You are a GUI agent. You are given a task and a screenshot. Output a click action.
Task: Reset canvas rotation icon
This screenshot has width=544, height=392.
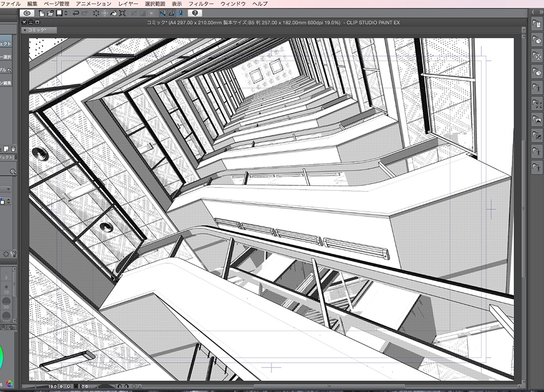click(x=134, y=386)
